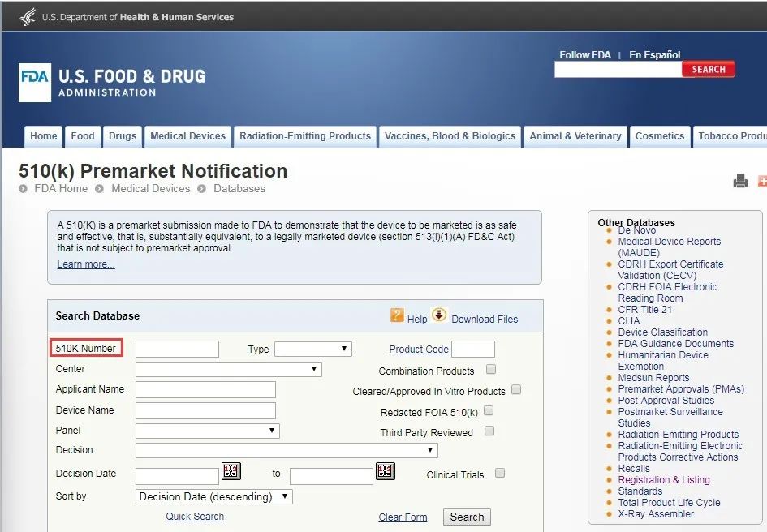Click the Clear Form link
Screen dimensions: 767x532
pos(403,517)
